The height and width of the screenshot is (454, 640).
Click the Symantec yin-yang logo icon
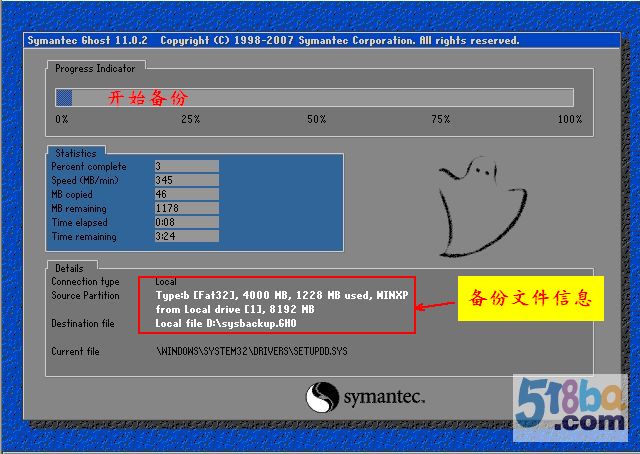322,397
